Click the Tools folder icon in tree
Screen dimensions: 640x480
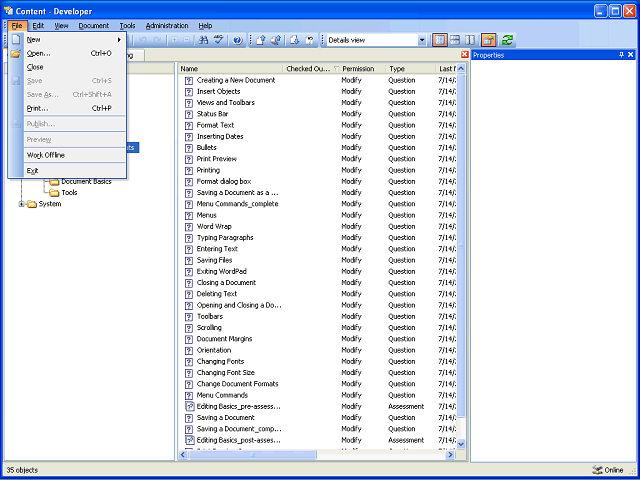(54, 193)
